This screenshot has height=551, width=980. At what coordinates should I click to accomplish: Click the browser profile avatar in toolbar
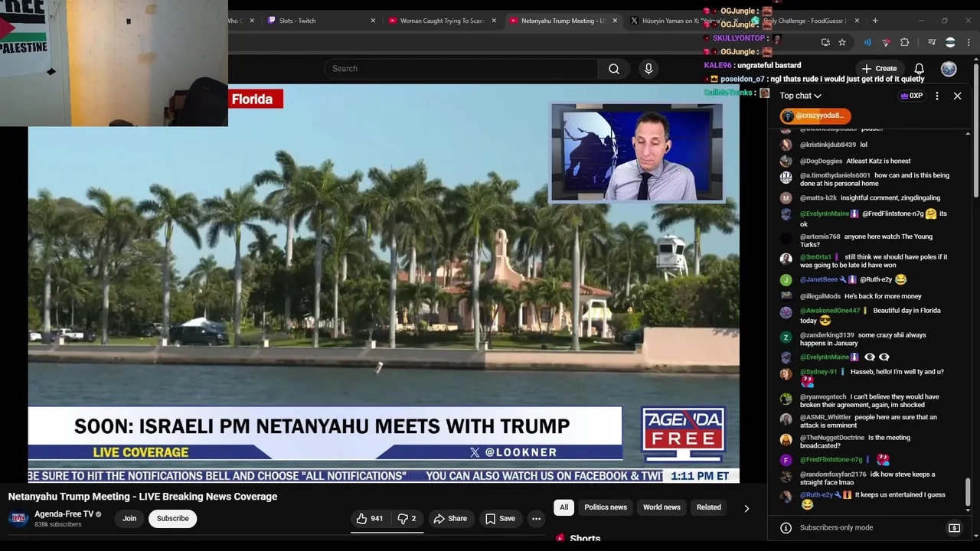[x=950, y=42]
